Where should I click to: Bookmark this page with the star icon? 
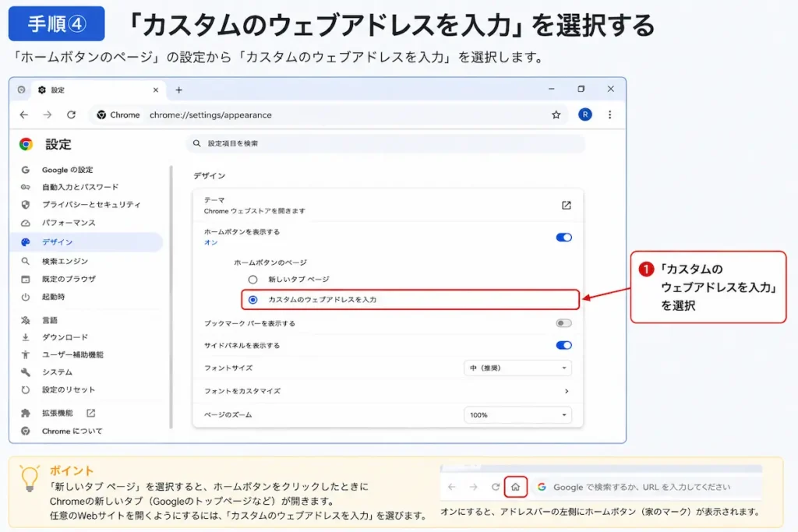coord(556,115)
